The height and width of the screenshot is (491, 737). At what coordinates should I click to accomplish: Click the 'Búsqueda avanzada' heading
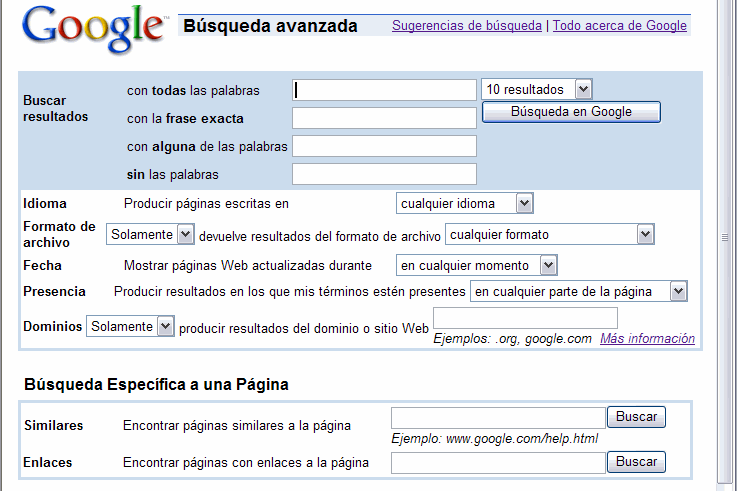[x=270, y=26]
